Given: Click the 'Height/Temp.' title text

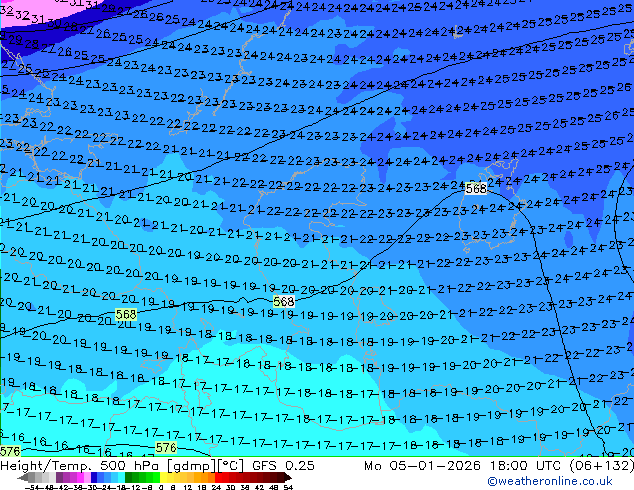Looking at the screenshot, I should [45, 466].
